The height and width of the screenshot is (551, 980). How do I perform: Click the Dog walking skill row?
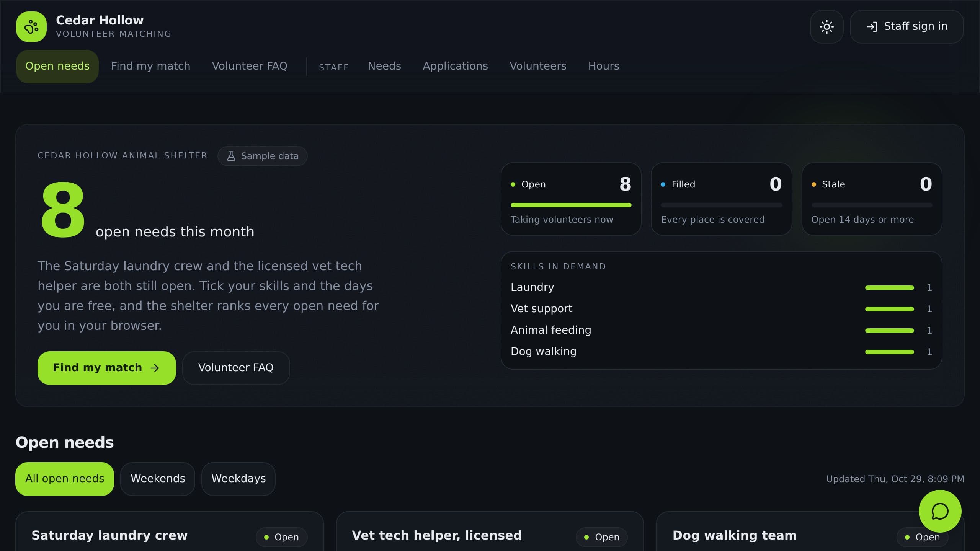[721, 352]
